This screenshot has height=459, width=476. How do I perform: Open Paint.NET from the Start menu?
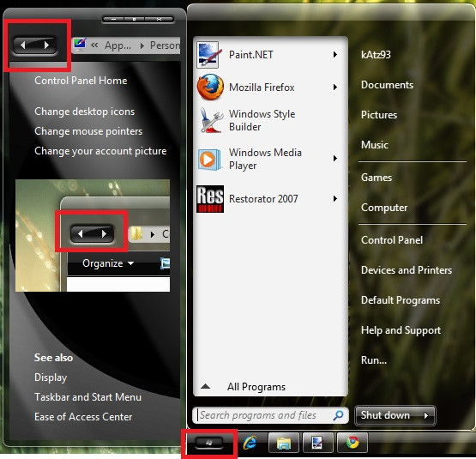(x=267, y=55)
